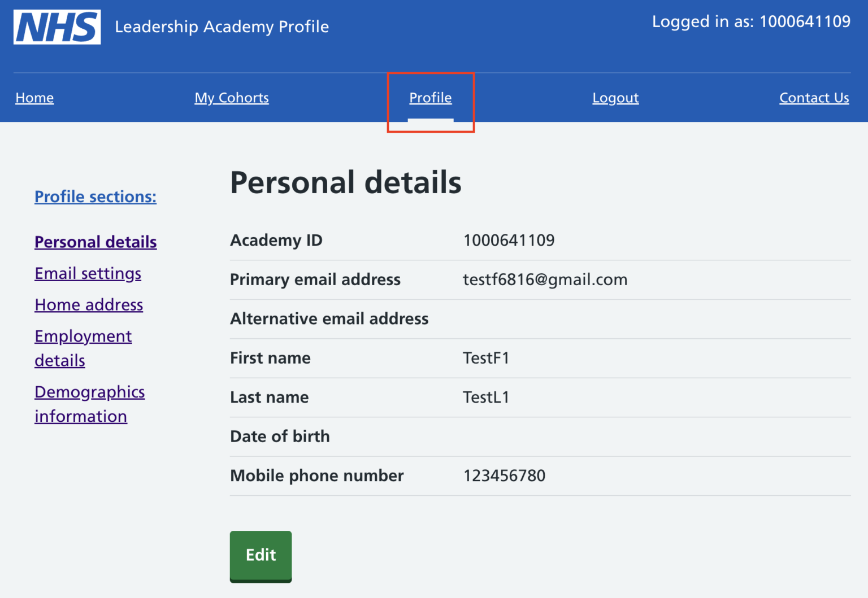
Task: Click the Logout link
Action: [615, 98]
